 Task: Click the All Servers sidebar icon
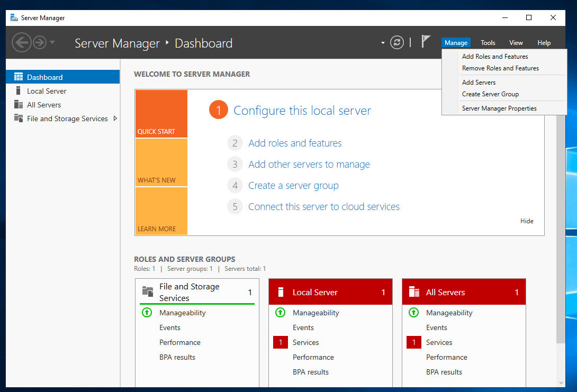tap(19, 105)
